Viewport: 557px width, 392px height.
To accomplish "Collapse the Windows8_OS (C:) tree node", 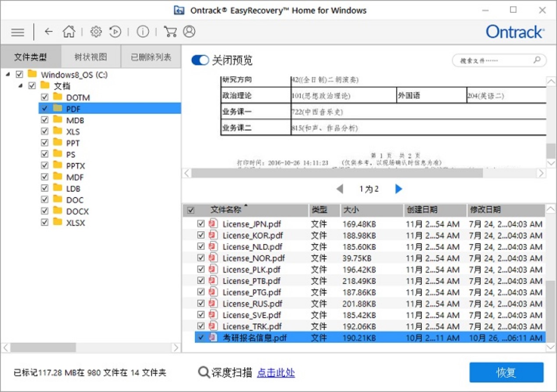I will click(x=8, y=75).
